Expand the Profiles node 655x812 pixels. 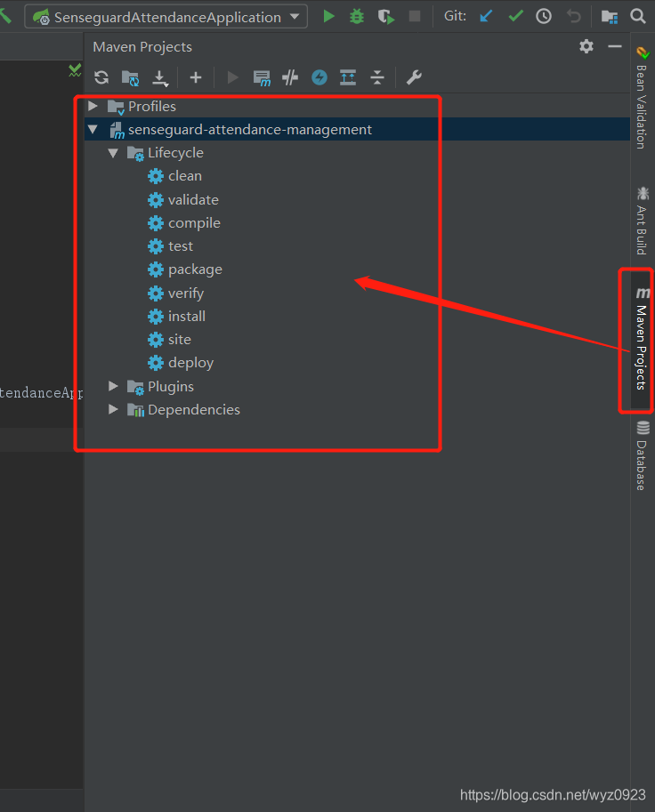(93, 106)
